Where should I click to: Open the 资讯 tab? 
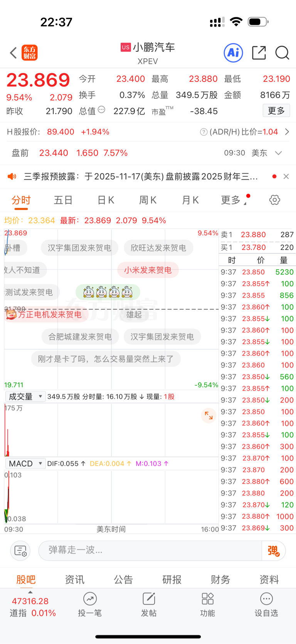pyautogui.click(x=74, y=579)
